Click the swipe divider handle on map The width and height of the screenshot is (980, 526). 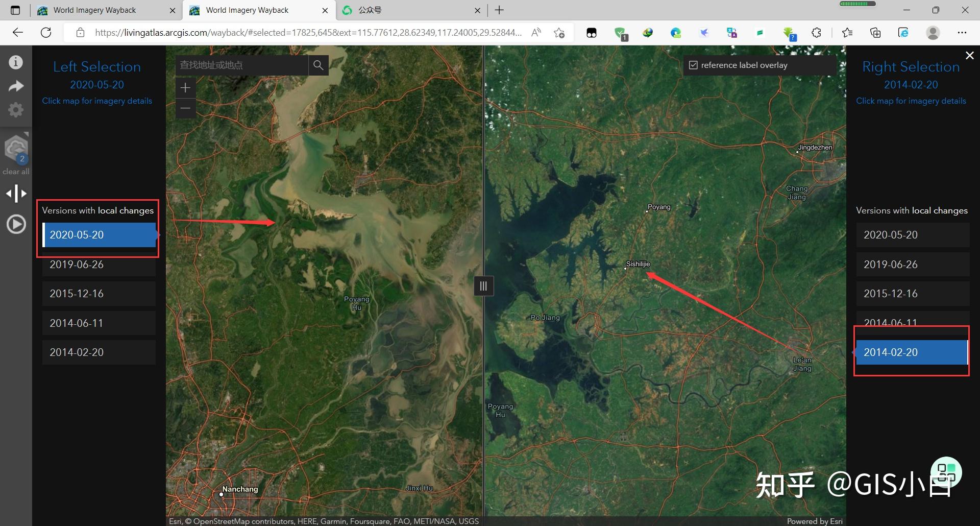[x=483, y=286]
